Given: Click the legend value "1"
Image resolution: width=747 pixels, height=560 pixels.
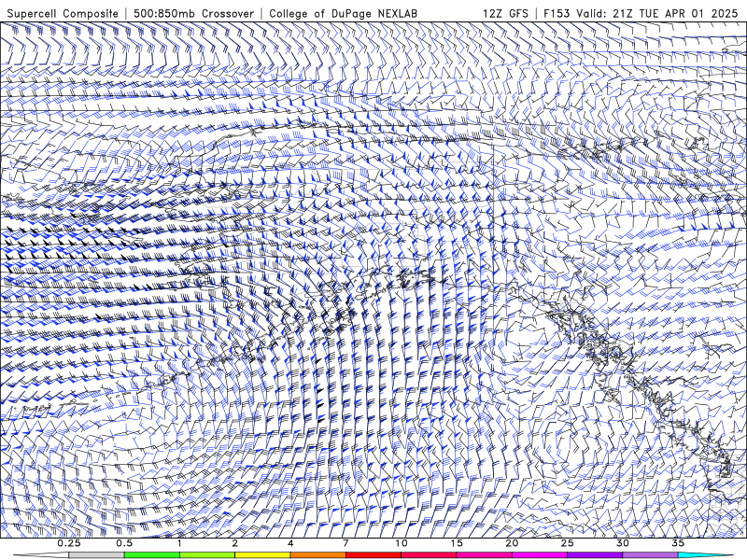Looking at the screenshot, I should (179, 543).
